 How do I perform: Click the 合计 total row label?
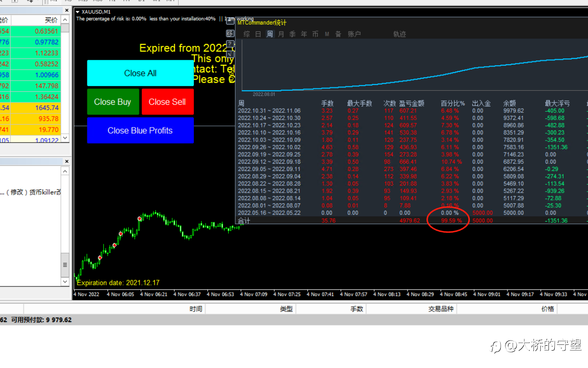tap(244, 221)
